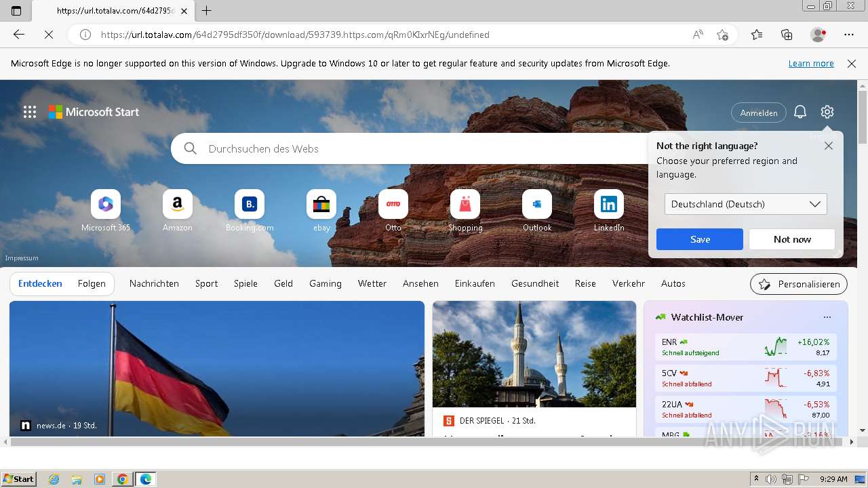The image size is (868, 488).
Task: Click the Anmelden sign-in button
Action: pyautogui.click(x=759, y=113)
